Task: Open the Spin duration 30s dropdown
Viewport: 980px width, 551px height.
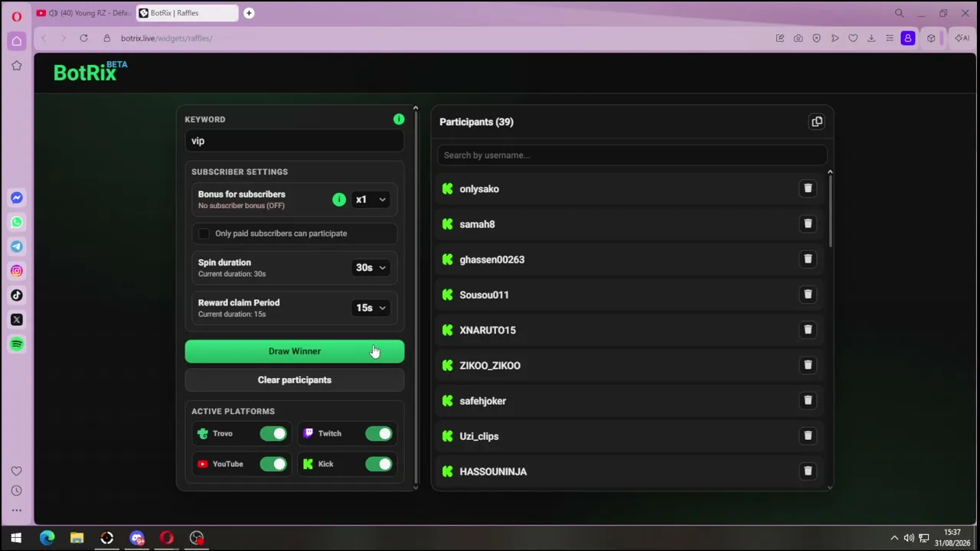Action: point(371,268)
